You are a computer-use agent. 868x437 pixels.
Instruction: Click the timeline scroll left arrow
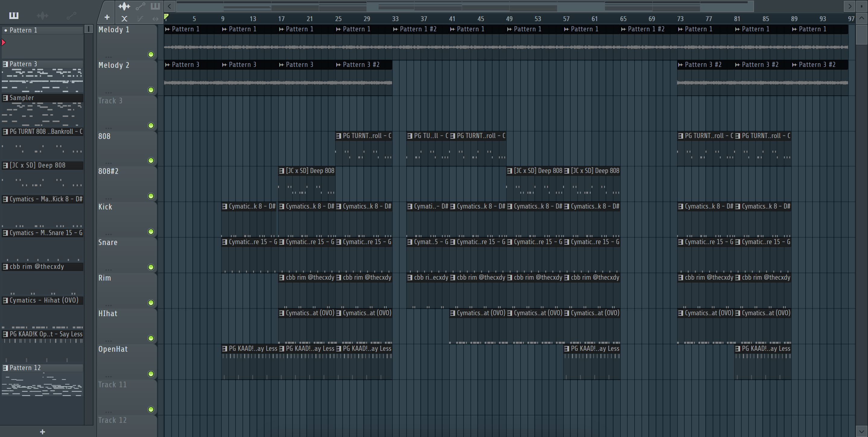[169, 6]
